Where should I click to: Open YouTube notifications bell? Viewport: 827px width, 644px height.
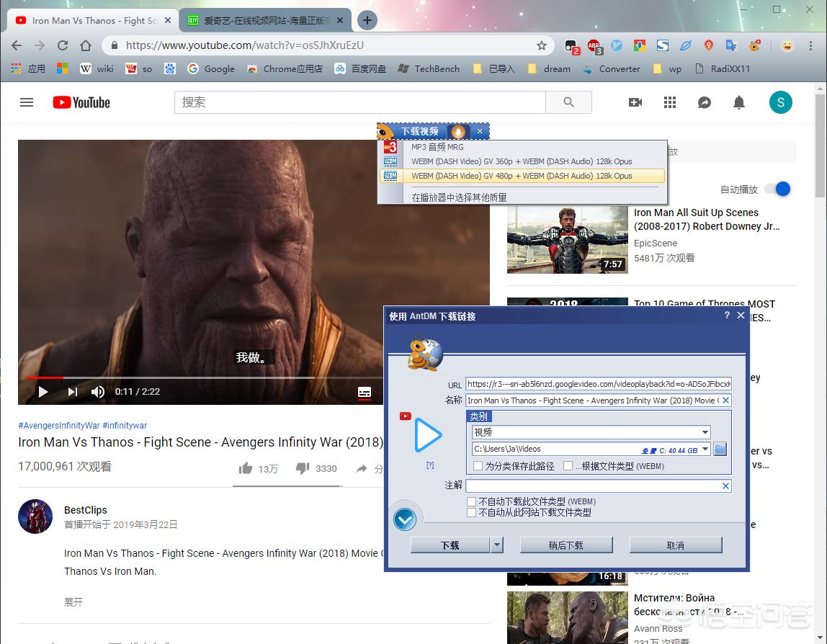pos(738,102)
